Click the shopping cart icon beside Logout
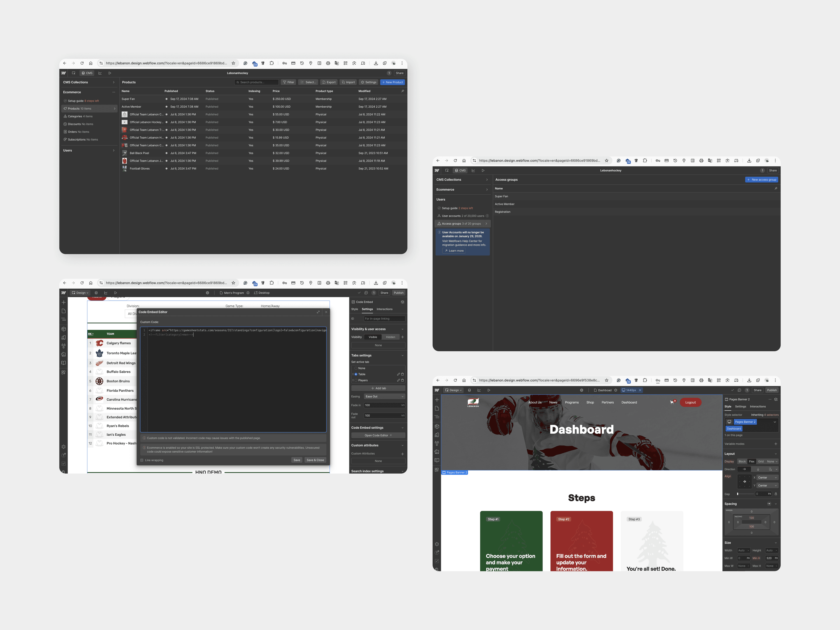 pos(672,402)
